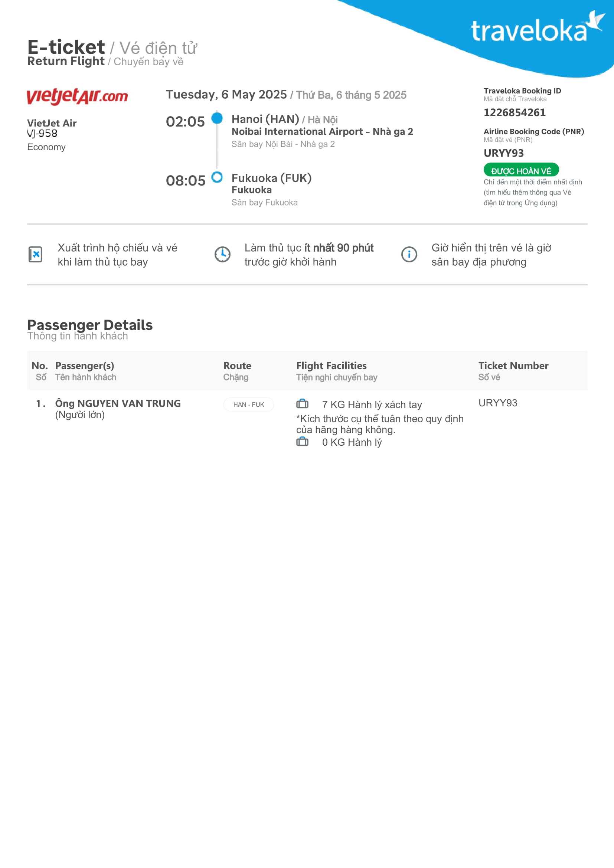The height and width of the screenshot is (868, 614).
Task: Click the bold PNR code URYY93
Action: tap(504, 153)
